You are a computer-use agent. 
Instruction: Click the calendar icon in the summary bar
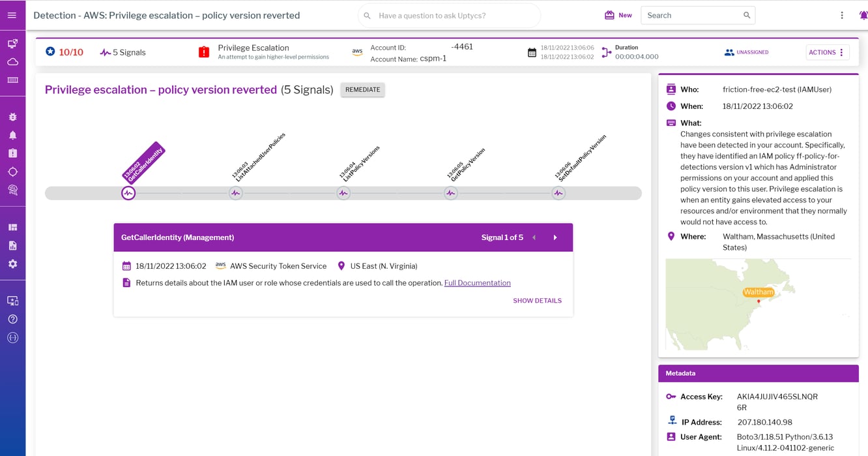pos(532,52)
